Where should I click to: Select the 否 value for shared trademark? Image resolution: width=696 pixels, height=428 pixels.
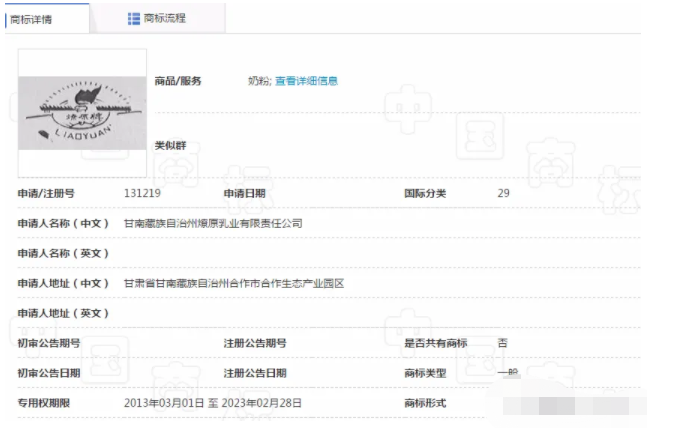tap(502, 343)
